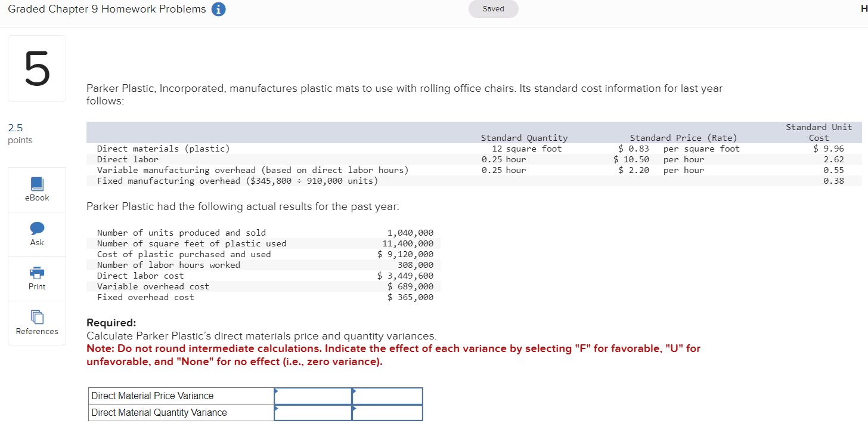
Task: Click the info icon beside the homework title
Action: (218, 9)
